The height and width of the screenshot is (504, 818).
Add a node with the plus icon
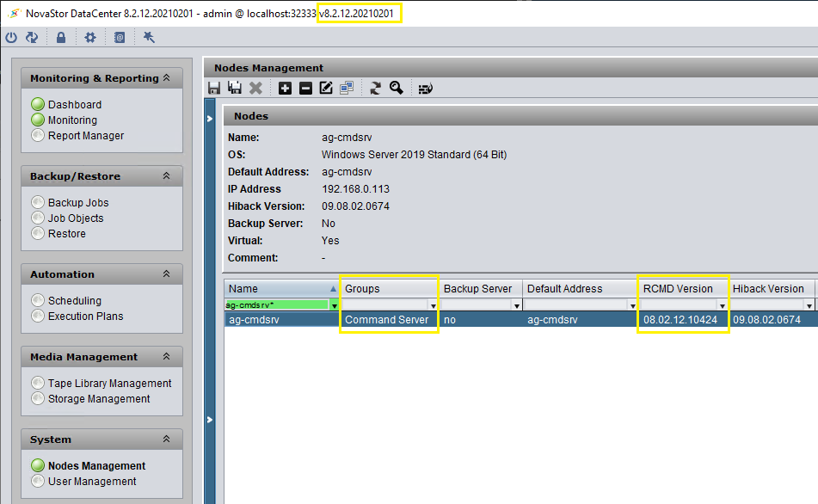click(x=285, y=89)
